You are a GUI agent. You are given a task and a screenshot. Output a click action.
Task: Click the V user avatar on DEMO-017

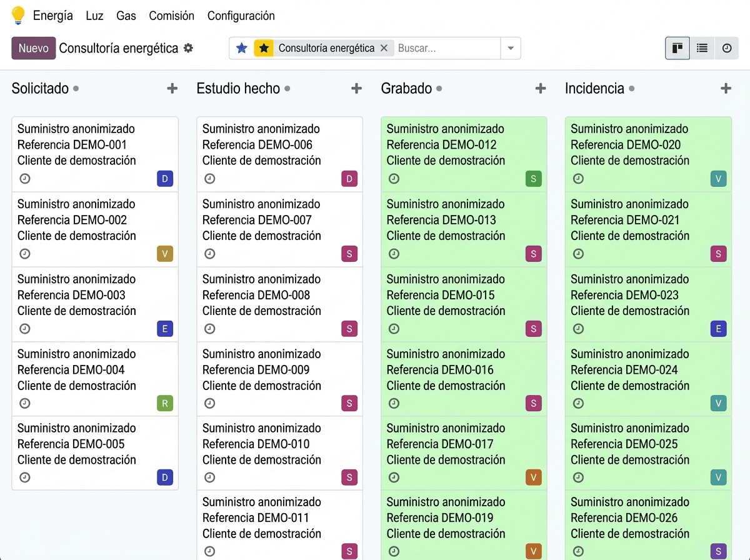tap(534, 477)
